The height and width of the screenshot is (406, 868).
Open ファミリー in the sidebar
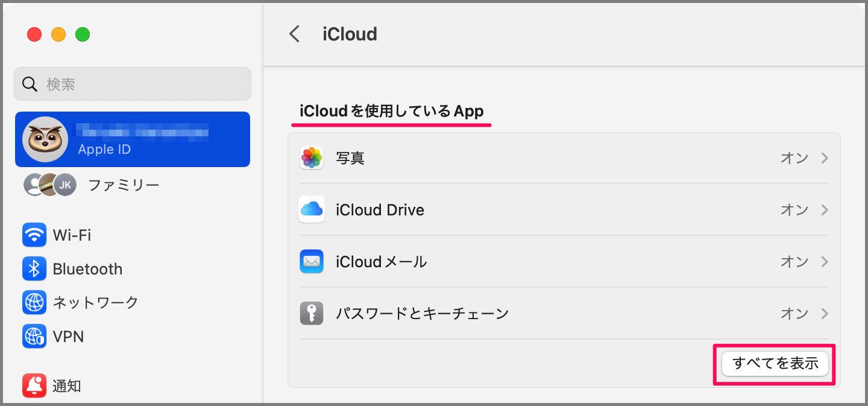pos(133,185)
